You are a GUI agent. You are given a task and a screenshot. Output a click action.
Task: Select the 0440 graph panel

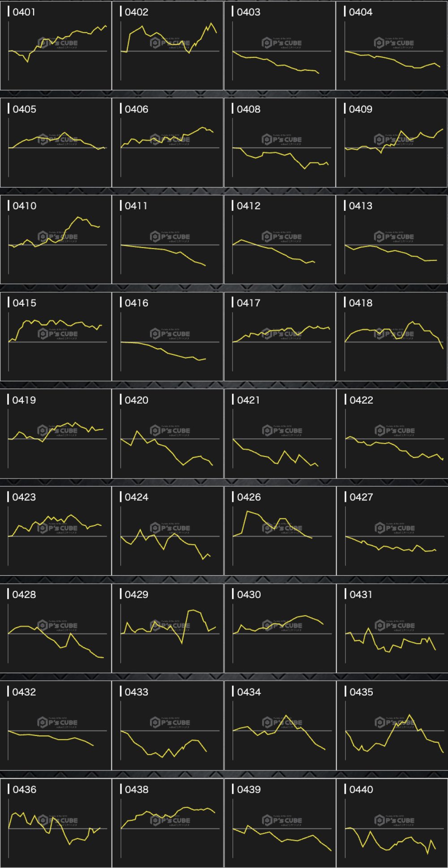(x=392, y=823)
